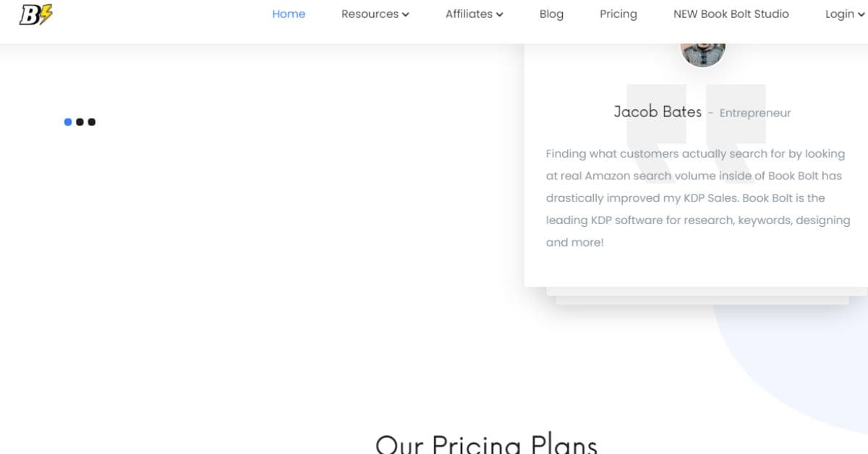This screenshot has height=454, width=868.
Task: Click the Resources menu label
Action: pyautogui.click(x=370, y=14)
